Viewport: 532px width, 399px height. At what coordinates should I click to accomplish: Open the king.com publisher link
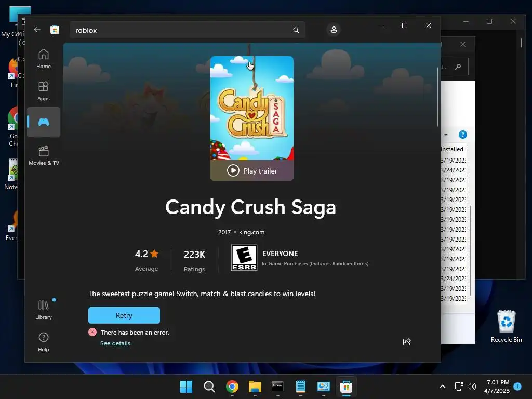(252, 232)
